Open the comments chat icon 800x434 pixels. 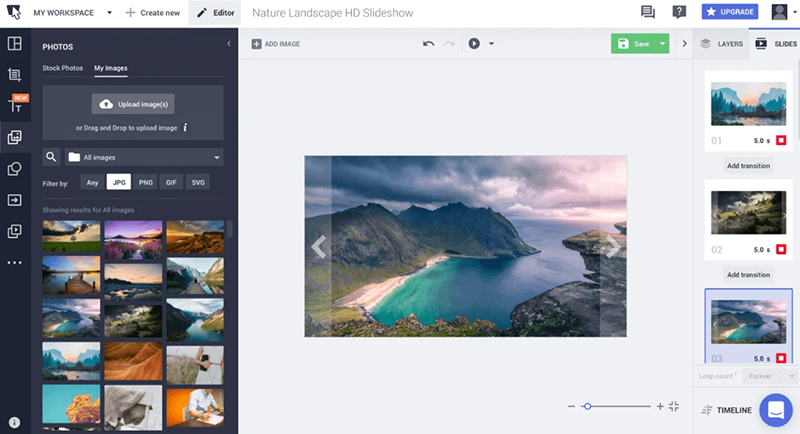(x=648, y=13)
